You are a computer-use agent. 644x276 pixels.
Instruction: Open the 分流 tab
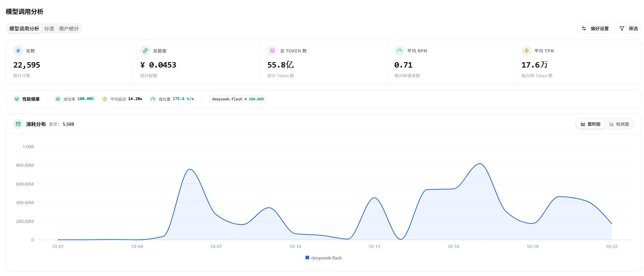pos(49,29)
